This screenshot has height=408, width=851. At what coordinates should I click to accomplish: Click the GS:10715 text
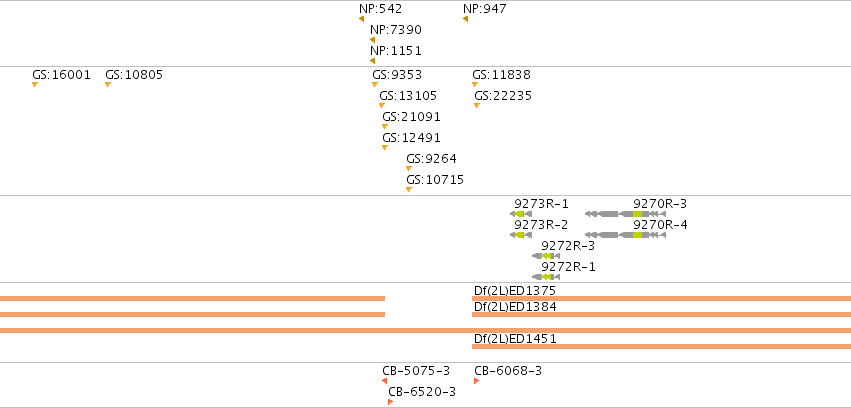pyautogui.click(x=435, y=180)
